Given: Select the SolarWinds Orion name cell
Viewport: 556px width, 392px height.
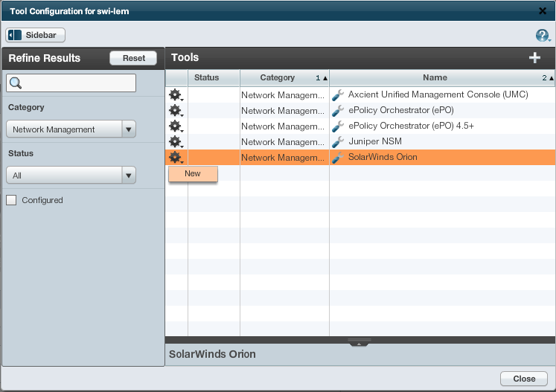Looking at the screenshot, I should pyautogui.click(x=443, y=157).
